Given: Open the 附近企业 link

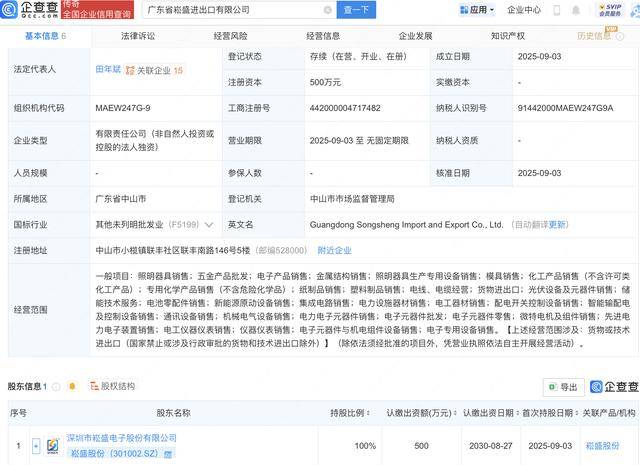Looking at the screenshot, I should click(x=334, y=250).
